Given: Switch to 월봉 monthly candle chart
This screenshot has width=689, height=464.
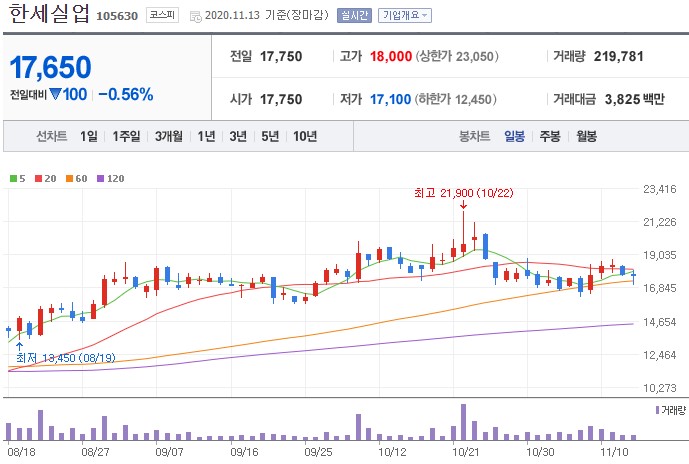Looking at the screenshot, I should tap(587, 136).
